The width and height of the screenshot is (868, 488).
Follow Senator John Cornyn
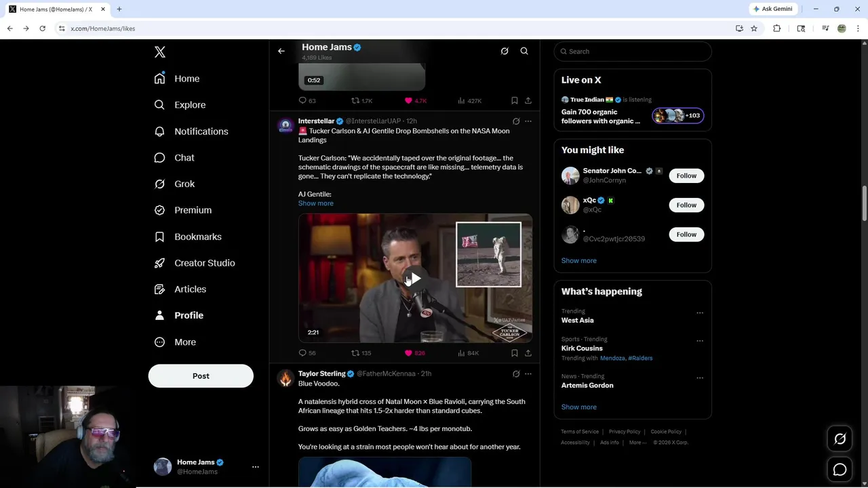point(686,176)
